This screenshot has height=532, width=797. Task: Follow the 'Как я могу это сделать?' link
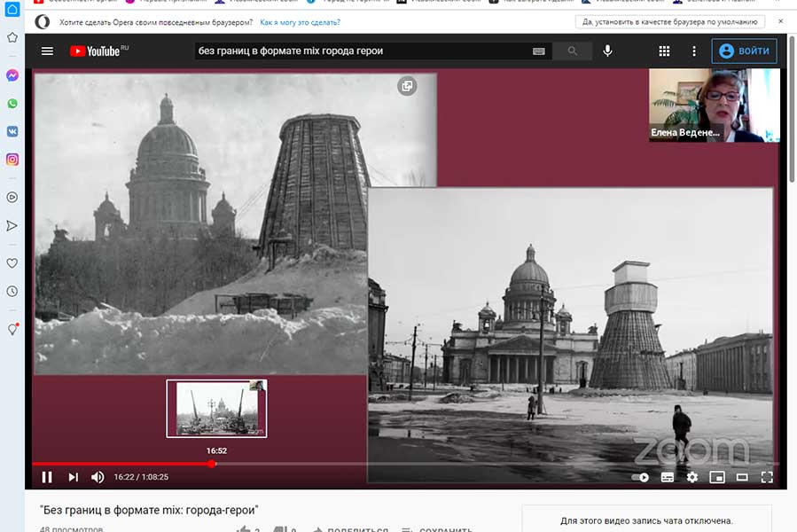point(300,22)
